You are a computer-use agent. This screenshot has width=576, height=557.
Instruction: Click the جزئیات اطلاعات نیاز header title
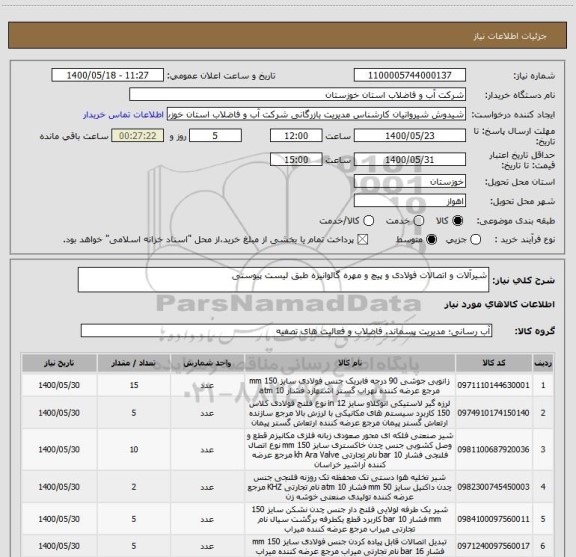pos(510,36)
